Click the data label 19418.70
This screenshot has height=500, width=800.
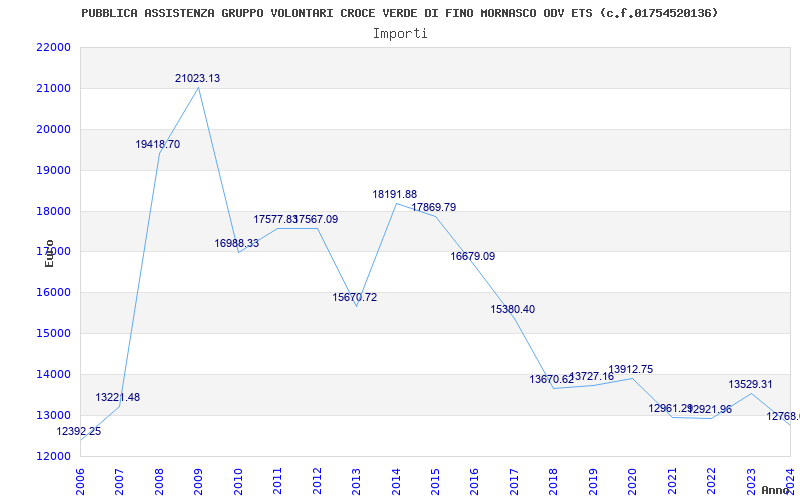pos(158,144)
